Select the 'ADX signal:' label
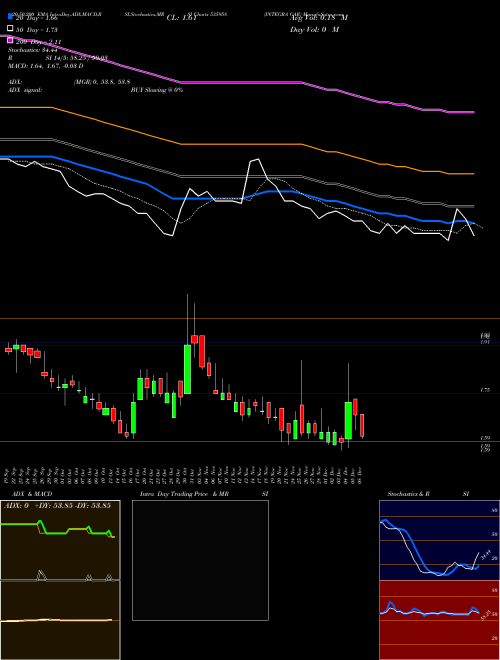500x660 pixels. (25, 90)
